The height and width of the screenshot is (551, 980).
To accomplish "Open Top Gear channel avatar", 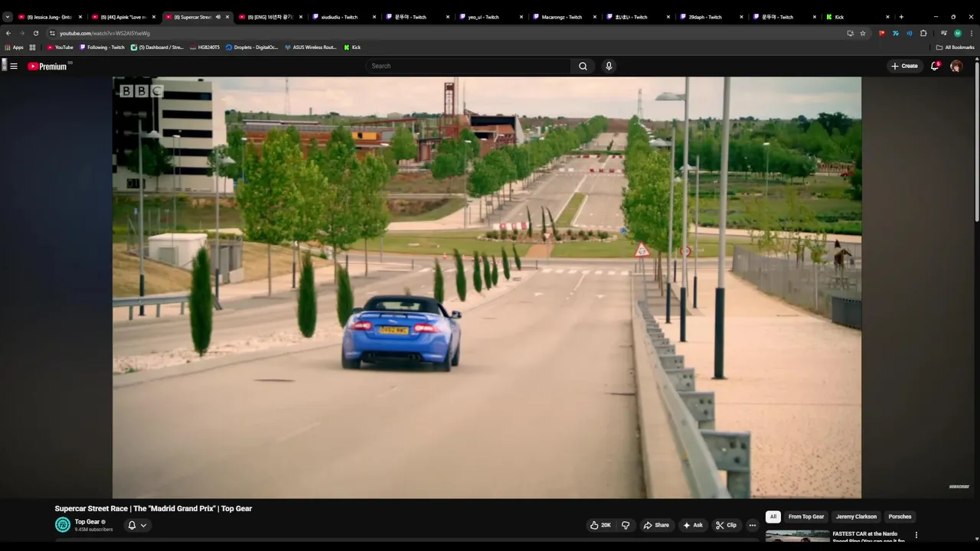I will pyautogui.click(x=63, y=524).
